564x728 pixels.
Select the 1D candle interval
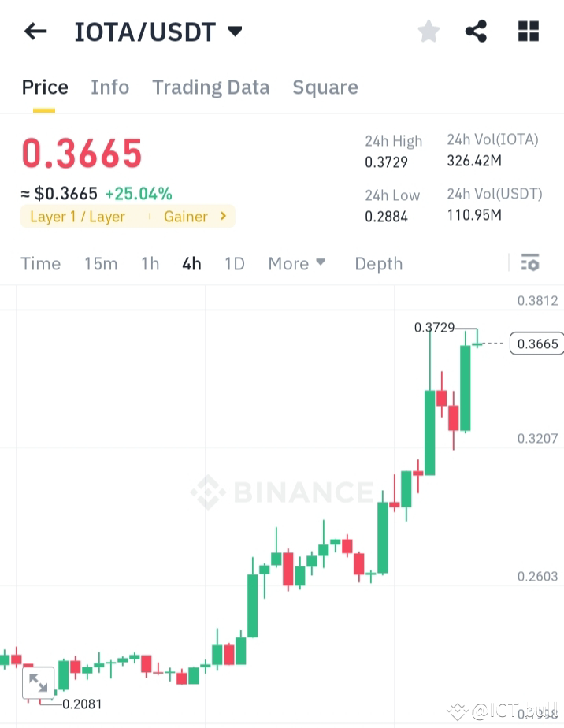tap(234, 263)
